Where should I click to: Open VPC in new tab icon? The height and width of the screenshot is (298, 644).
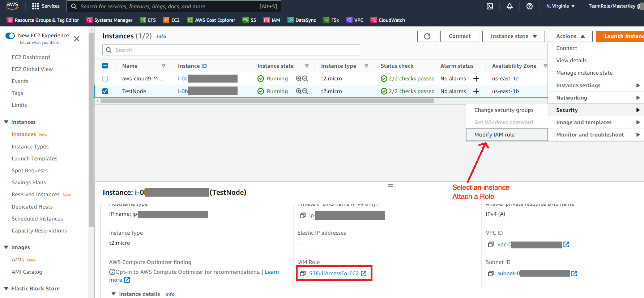(x=566, y=244)
